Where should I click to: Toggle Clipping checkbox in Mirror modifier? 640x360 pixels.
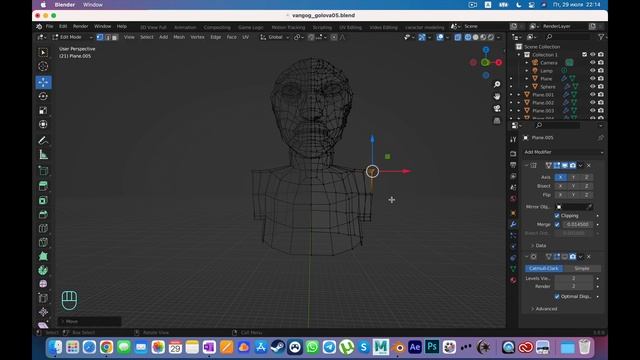[x=557, y=216]
